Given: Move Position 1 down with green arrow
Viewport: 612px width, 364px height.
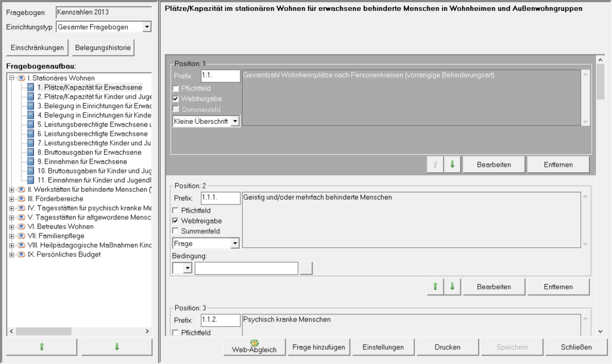Looking at the screenshot, I should point(452,164).
